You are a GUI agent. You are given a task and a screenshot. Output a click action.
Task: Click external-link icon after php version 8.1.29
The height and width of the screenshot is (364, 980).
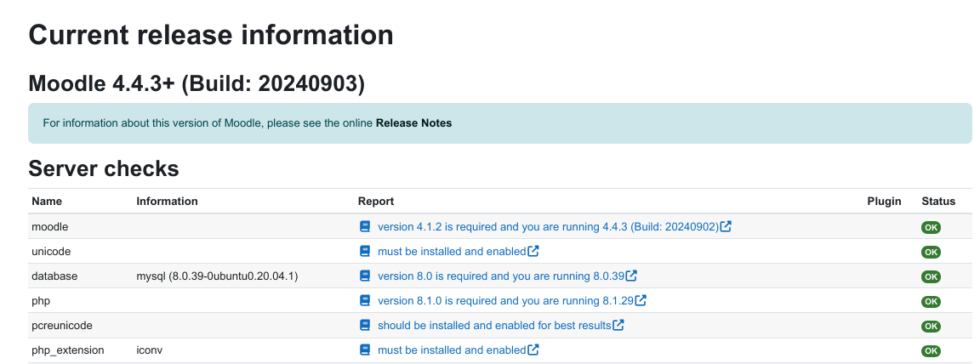(641, 300)
